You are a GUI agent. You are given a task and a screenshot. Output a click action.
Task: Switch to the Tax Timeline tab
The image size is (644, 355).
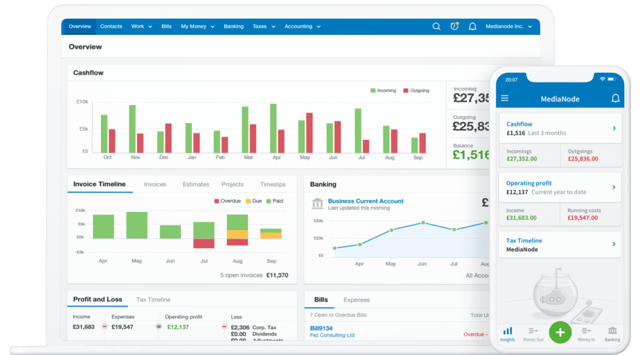[153, 300]
